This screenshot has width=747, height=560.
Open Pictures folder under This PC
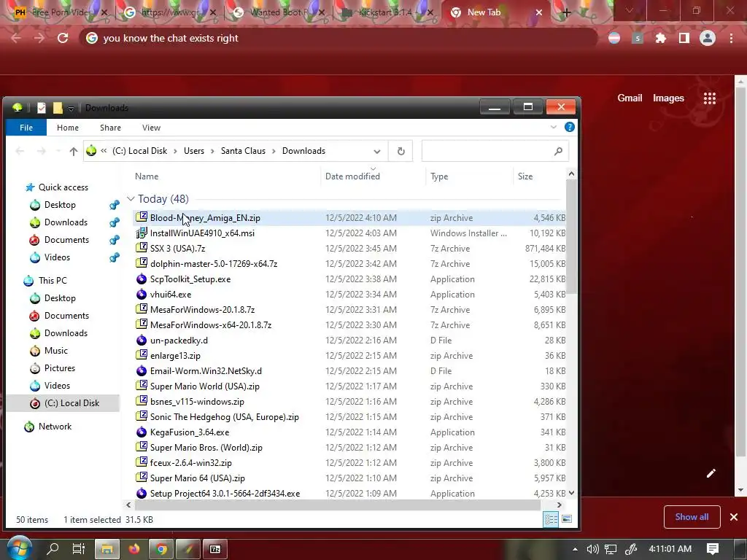(59, 368)
